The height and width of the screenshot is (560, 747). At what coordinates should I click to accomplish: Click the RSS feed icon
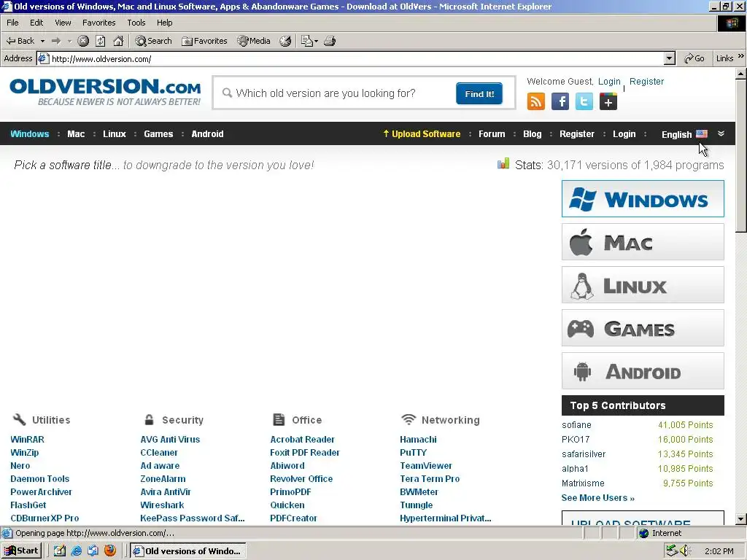pyautogui.click(x=536, y=101)
